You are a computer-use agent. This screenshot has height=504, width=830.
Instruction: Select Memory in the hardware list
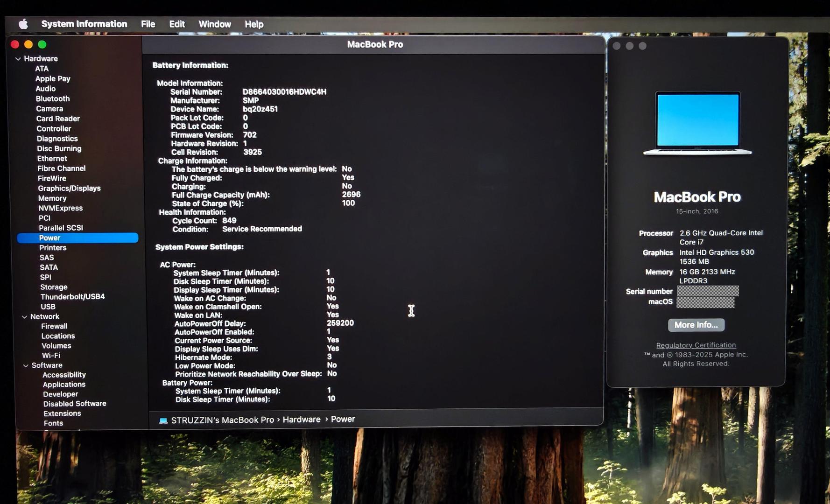pos(52,198)
